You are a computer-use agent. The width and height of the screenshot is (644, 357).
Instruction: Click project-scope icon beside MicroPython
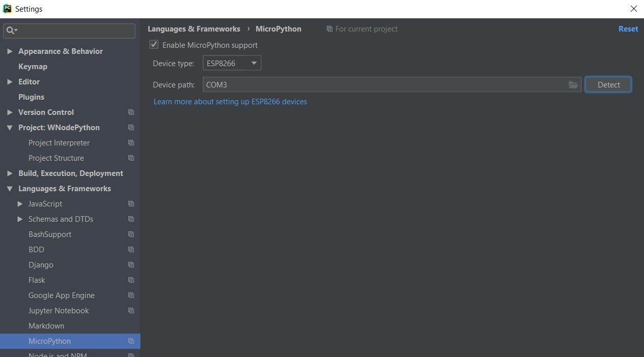(x=131, y=341)
